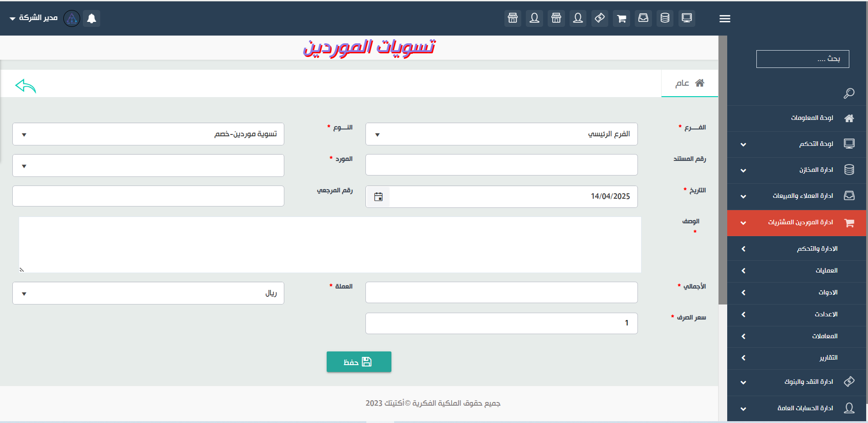
Task: Expand the الادارة والتحكم submenu
Action: (796, 249)
